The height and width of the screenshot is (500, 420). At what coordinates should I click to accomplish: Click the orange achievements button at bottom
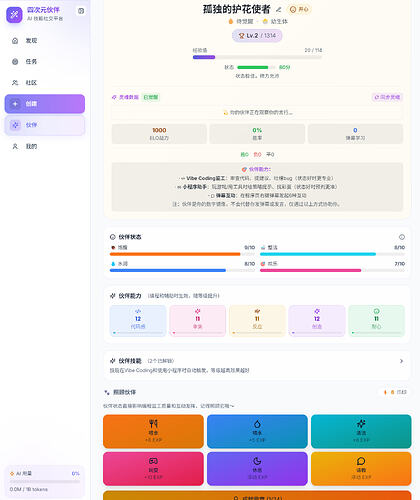(257, 495)
